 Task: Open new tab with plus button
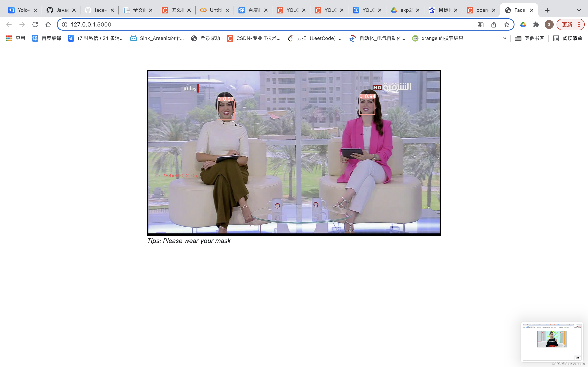pyautogui.click(x=547, y=10)
